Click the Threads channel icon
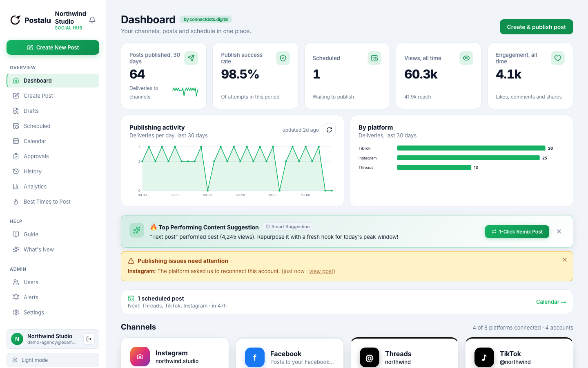This screenshot has width=588, height=368. point(370,357)
